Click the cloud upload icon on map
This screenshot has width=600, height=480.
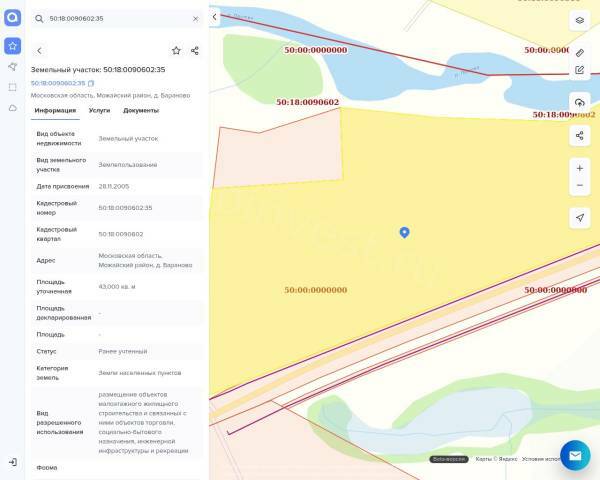[x=579, y=103]
